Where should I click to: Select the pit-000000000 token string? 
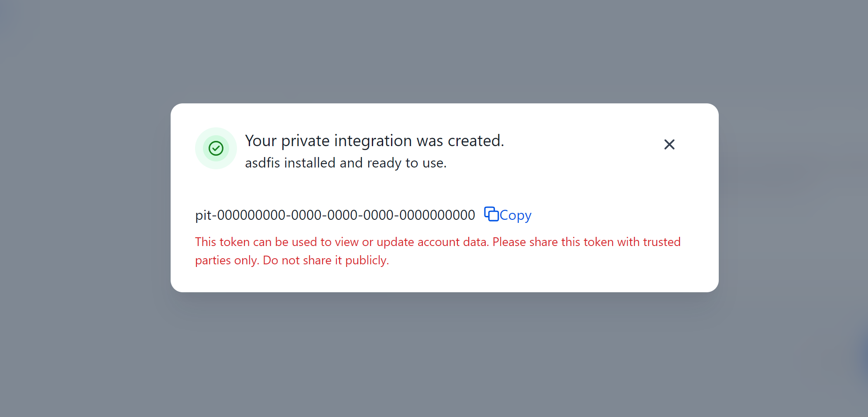tap(335, 215)
